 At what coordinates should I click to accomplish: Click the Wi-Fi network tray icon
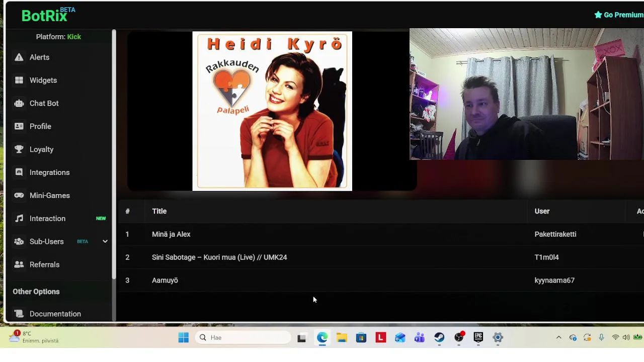[615, 337]
